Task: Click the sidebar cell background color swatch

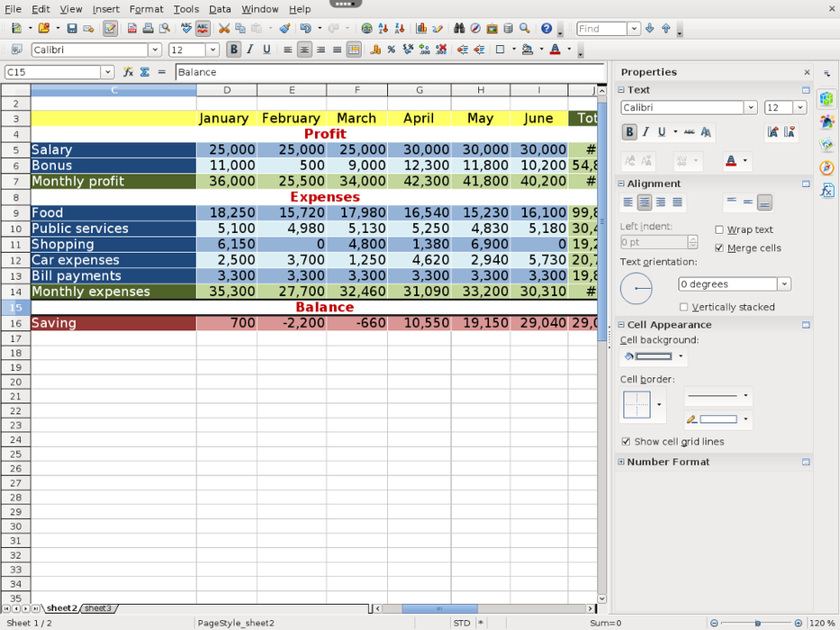Action: click(652, 356)
